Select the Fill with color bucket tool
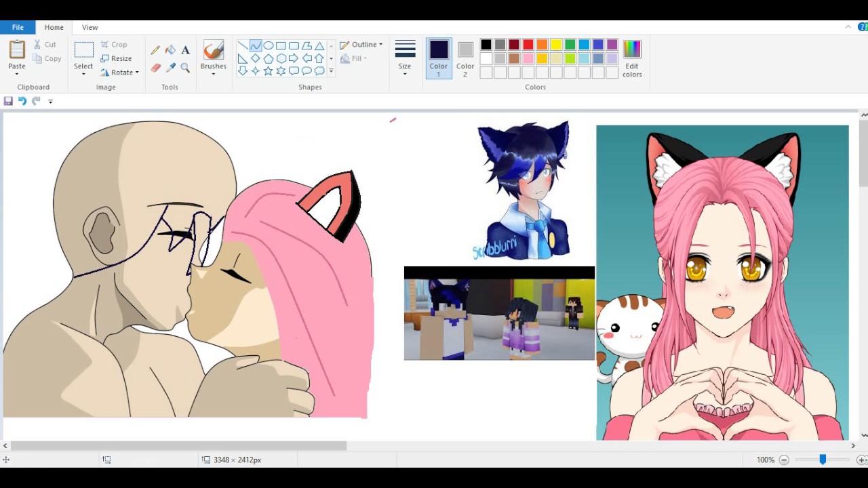 pyautogui.click(x=170, y=50)
